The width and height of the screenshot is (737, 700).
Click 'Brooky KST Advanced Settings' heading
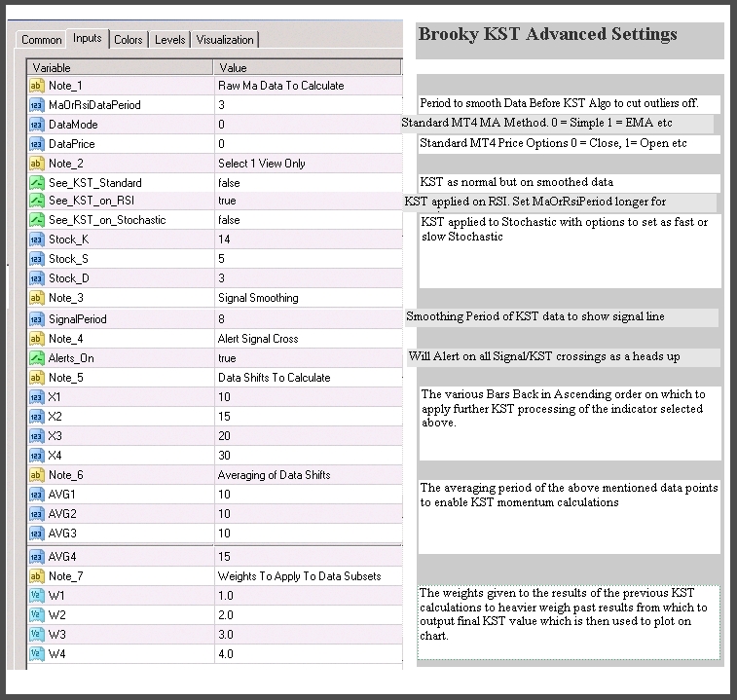pos(547,34)
